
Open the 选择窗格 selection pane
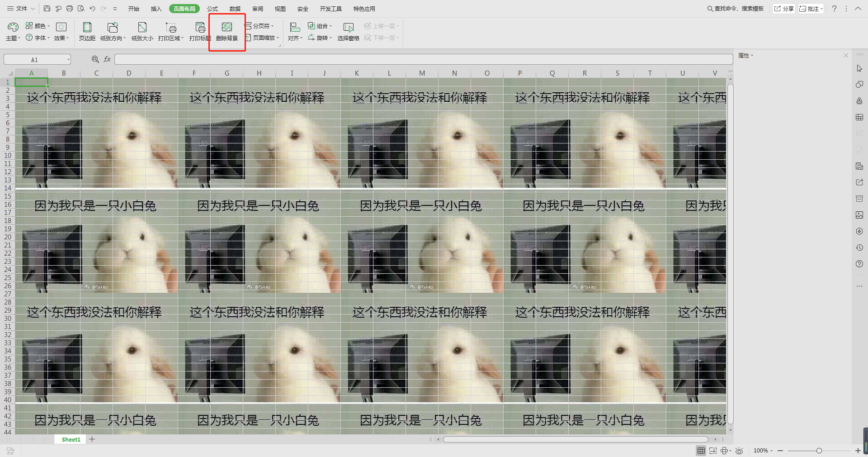click(348, 31)
